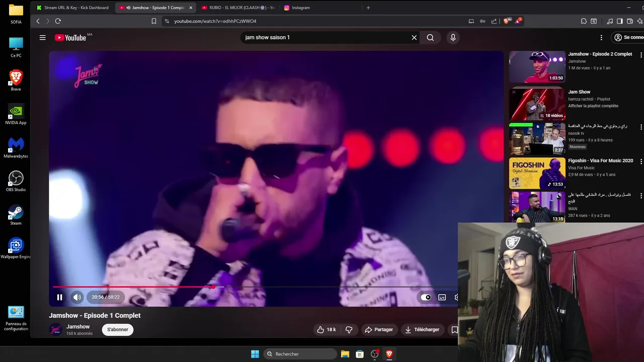Switch to Stream URL & Key Kick tab
Viewport: 644px width, 362px height.
[73, 8]
